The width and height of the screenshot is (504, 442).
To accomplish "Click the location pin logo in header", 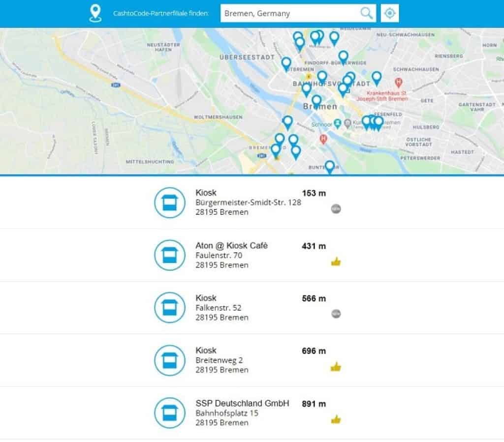I will click(x=95, y=13).
